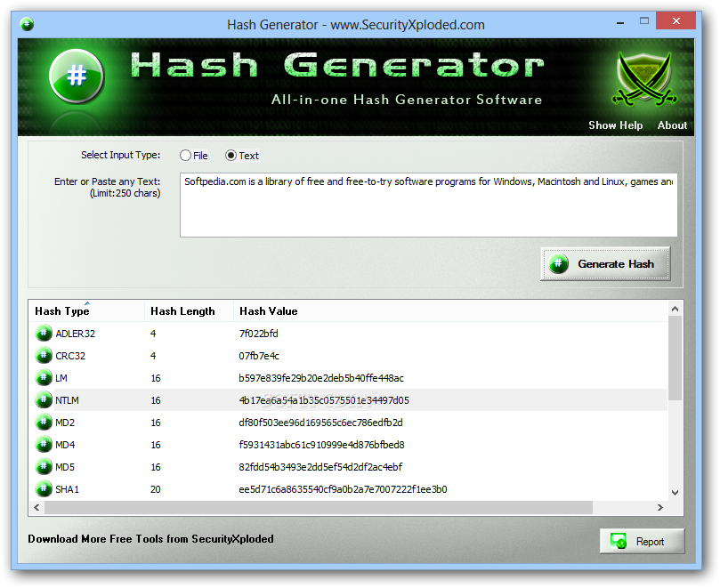This screenshot has width=720, height=588.
Task: Click the SHA1 row hash icon
Action: (x=44, y=489)
